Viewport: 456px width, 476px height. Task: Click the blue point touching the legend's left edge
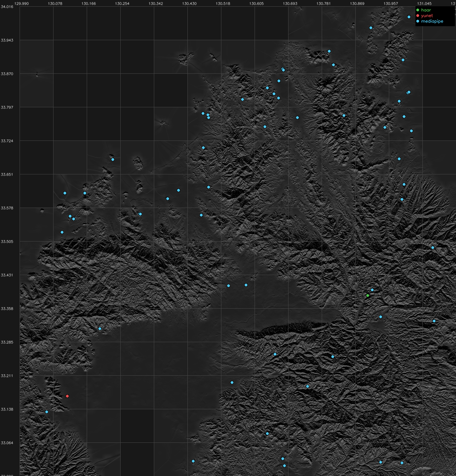click(x=409, y=17)
